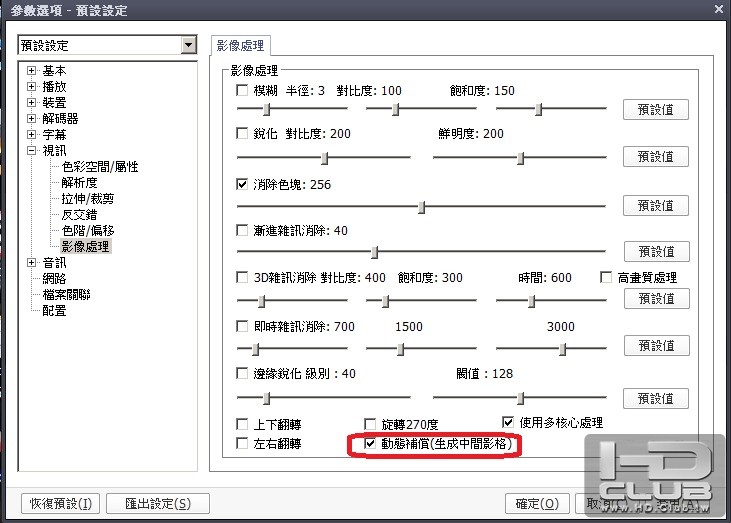The image size is (731, 523).
Task: Select 拉伸/裁剪 in the tree
Action: pyautogui.click(x=88, y=199)
